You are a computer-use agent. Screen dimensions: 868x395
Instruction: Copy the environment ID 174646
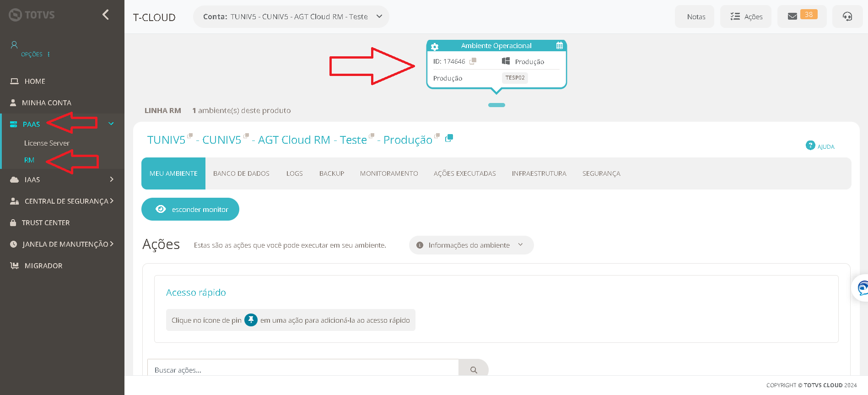[473, 61]
